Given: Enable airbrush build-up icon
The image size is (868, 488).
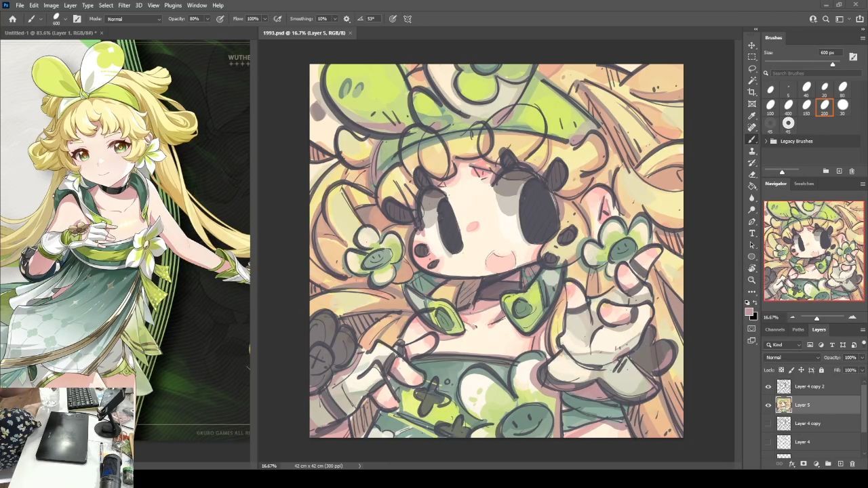Looking at the screenshot, I should coord(277,19).
